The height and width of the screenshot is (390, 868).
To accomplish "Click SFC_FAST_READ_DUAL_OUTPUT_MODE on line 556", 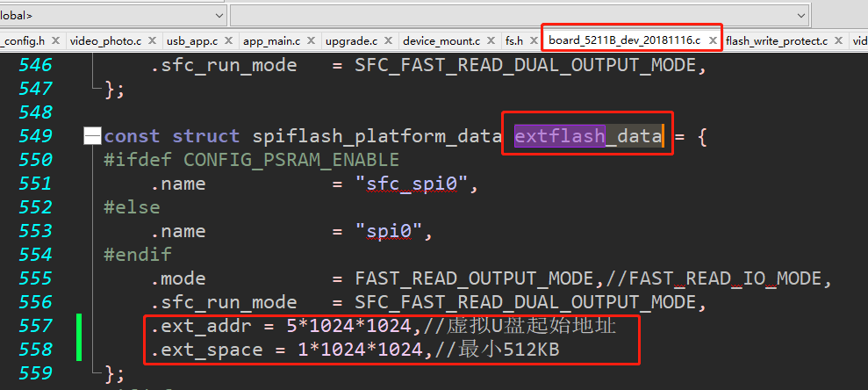I will click(x=526, y=302).
